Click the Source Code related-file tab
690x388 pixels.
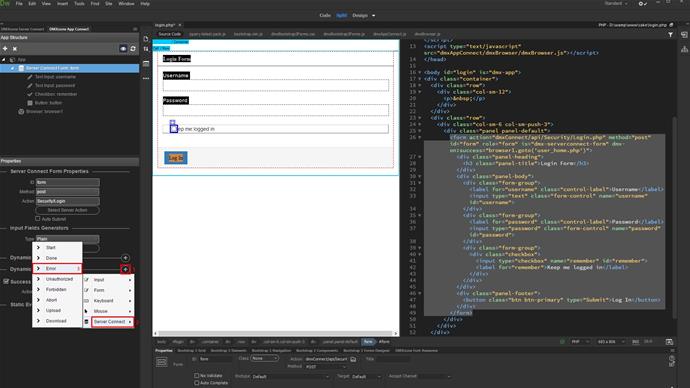[169, 34]
